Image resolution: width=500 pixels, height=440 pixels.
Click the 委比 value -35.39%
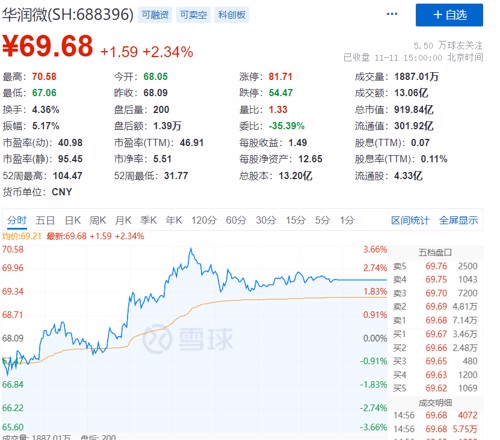287,126
